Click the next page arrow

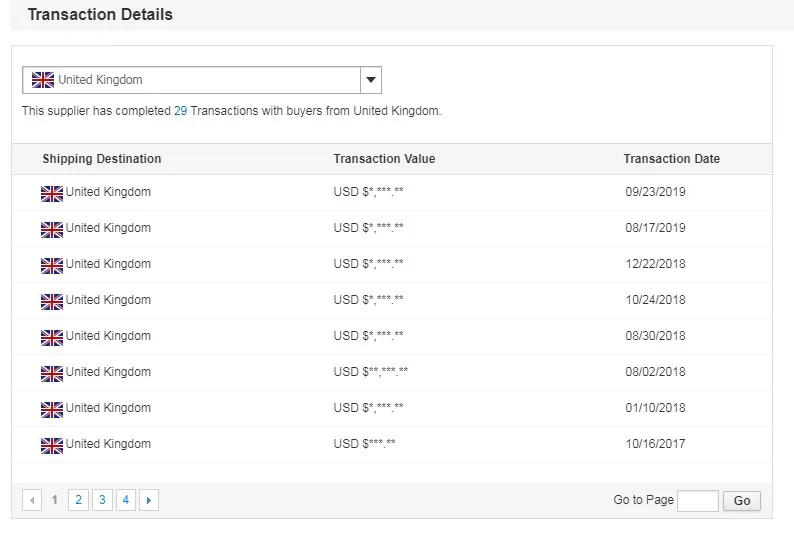149,500
